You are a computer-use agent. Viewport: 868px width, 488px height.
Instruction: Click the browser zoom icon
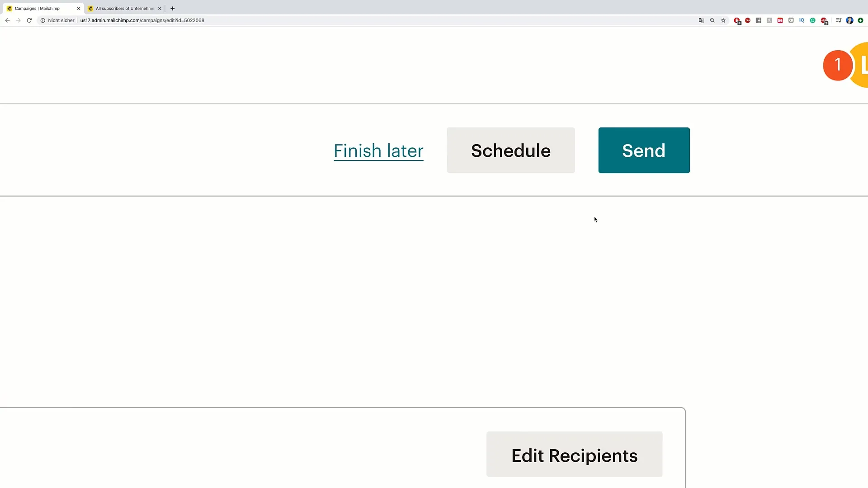pos(713,20)
